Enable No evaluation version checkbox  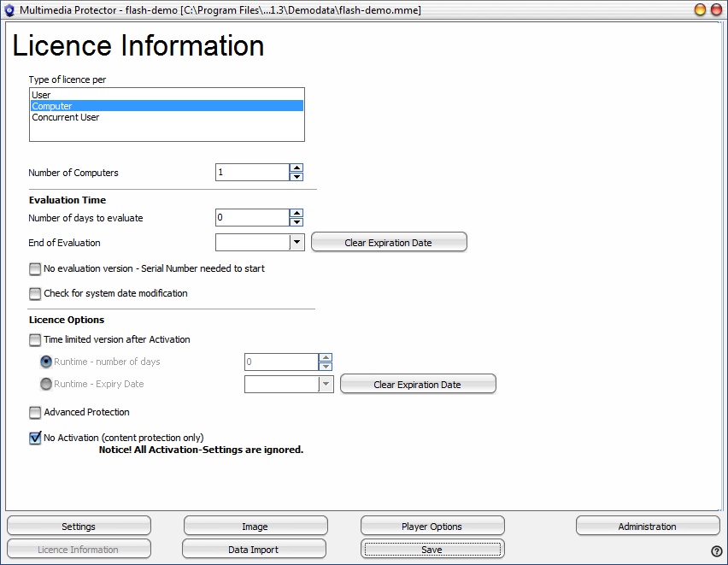35,268
